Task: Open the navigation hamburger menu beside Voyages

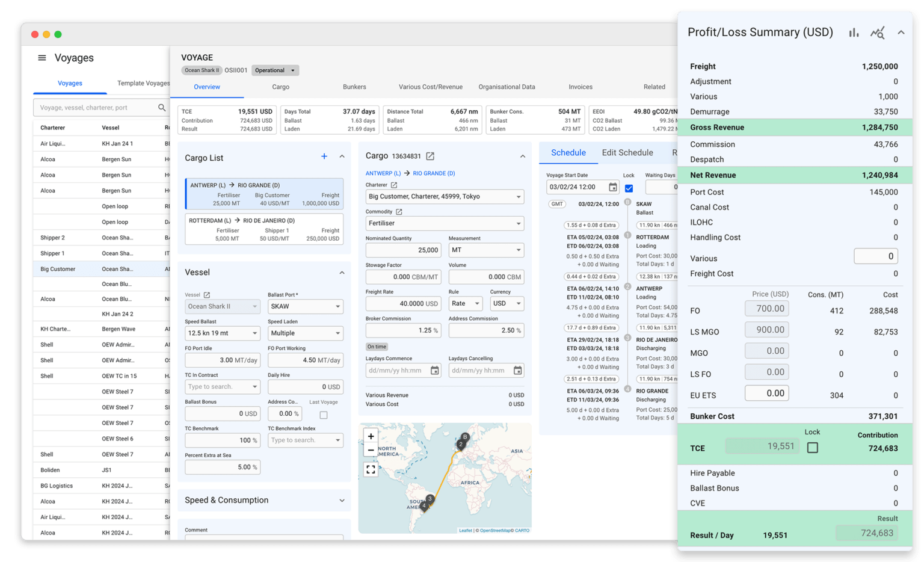Action: coord(42,57)
